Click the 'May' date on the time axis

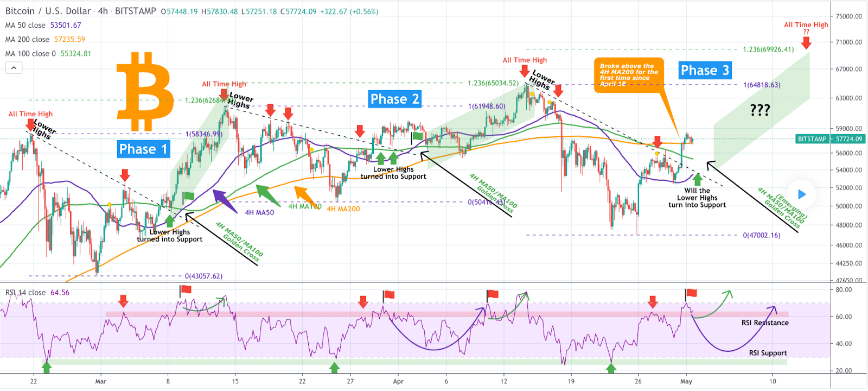tap(686, 381)
